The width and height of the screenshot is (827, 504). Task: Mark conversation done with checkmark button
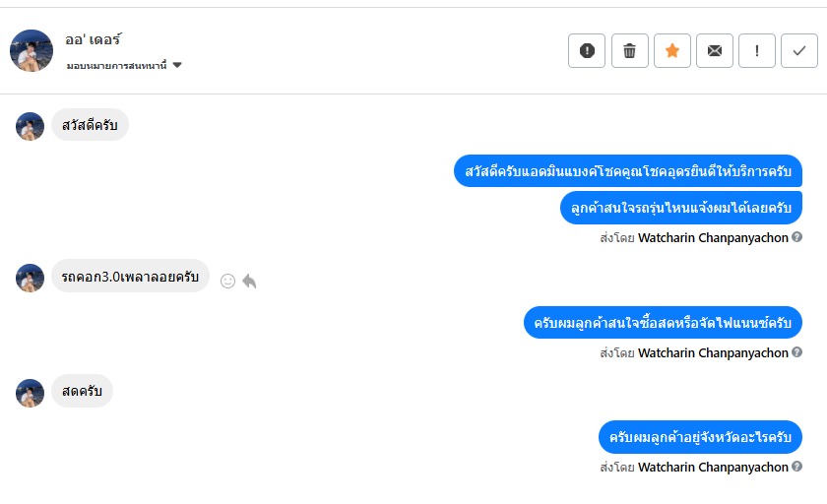(798, 50)
